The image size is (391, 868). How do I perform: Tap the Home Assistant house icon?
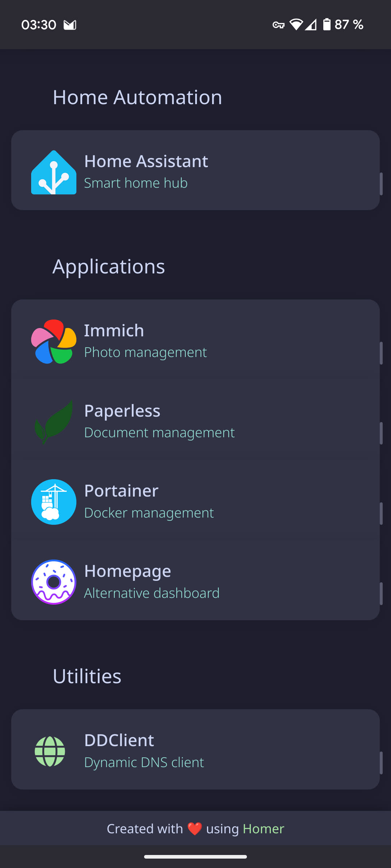pyautogui.click(x=54, y=172)
